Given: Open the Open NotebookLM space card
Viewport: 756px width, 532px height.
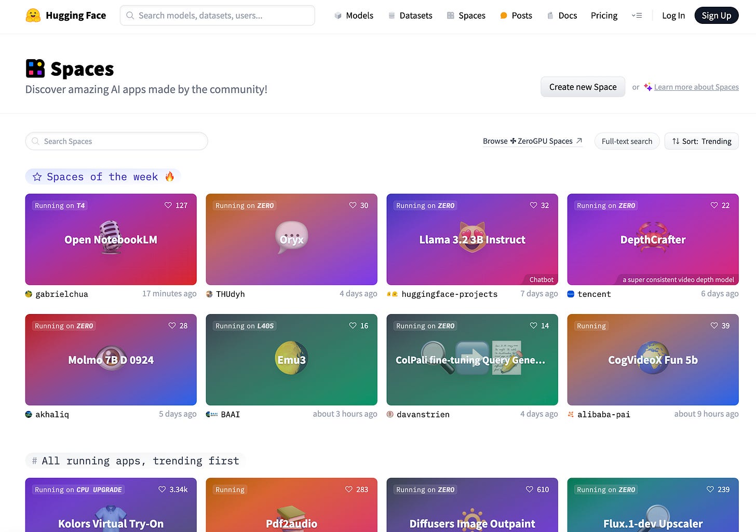Looking at the screenshot, I should (111, 239).
